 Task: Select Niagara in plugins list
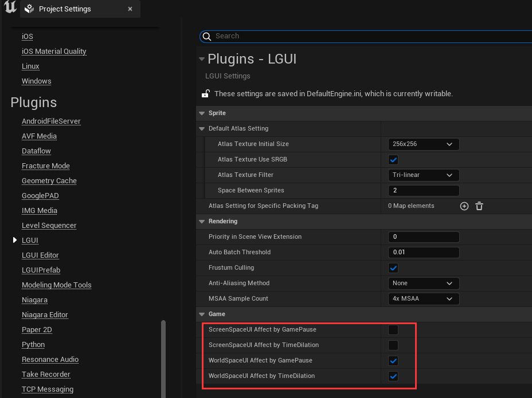coord(34,300)
